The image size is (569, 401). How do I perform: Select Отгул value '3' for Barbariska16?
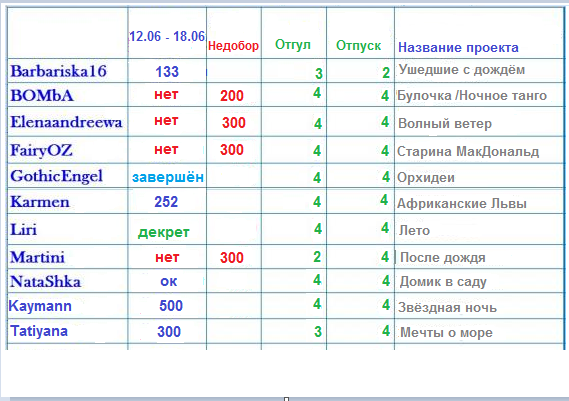coord(319,74)
